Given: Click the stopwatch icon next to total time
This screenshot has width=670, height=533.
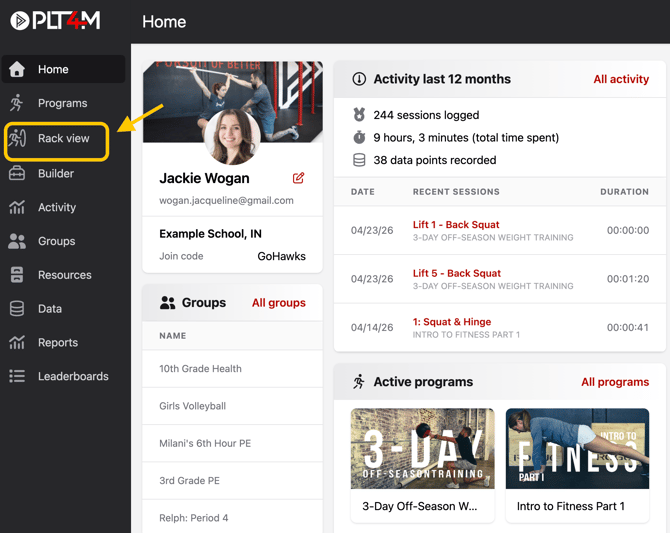Looking at the screenshot, I should (359, 137).
